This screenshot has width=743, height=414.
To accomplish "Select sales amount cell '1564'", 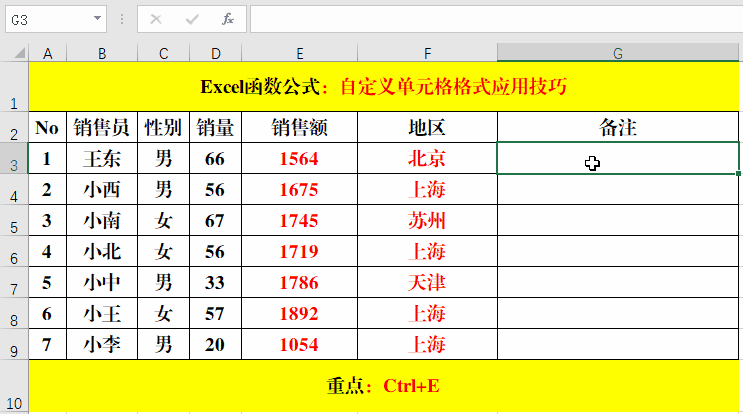I will pos(299,158).
